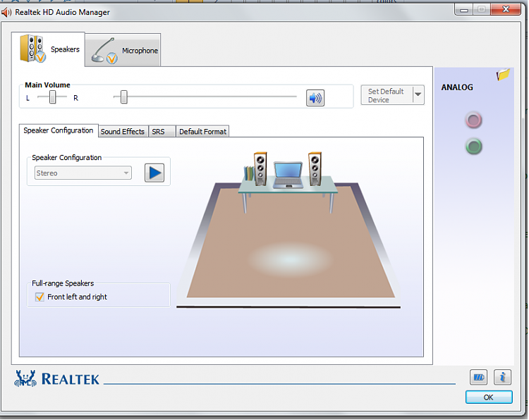Click the L/R balance slider handle

click(53, 97)
